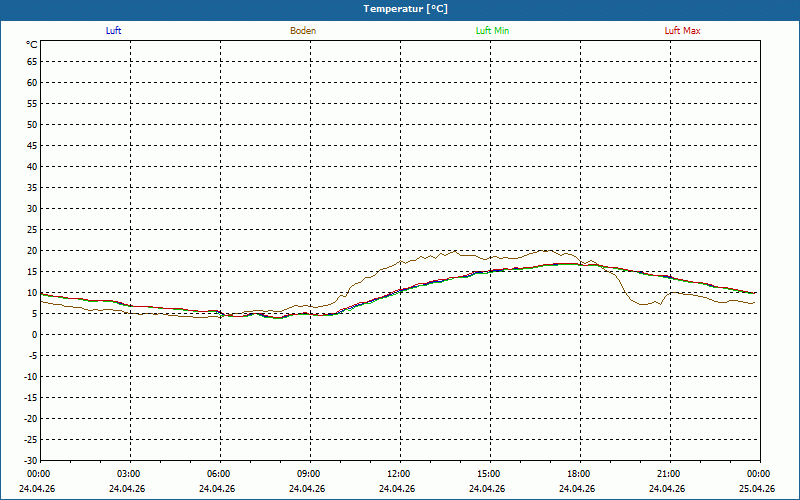Click the -20 y-axis value
800x500 pixels.
click(31, 418)
